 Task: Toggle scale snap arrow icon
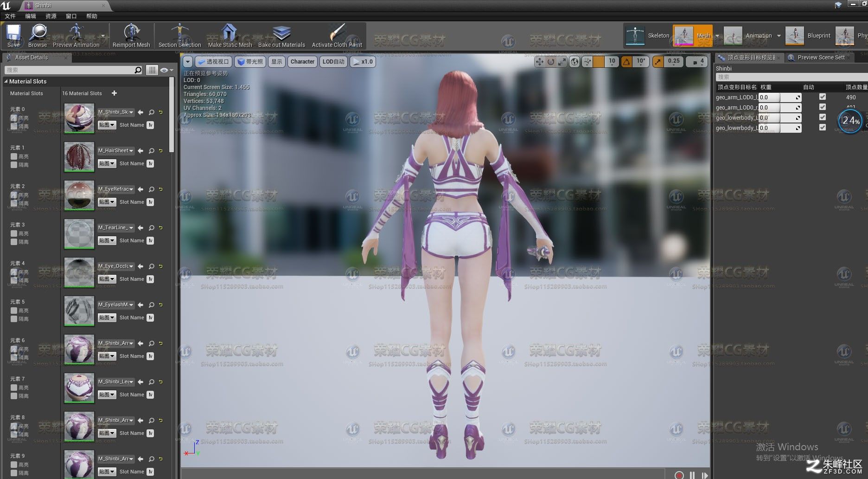tap(658, 62)
